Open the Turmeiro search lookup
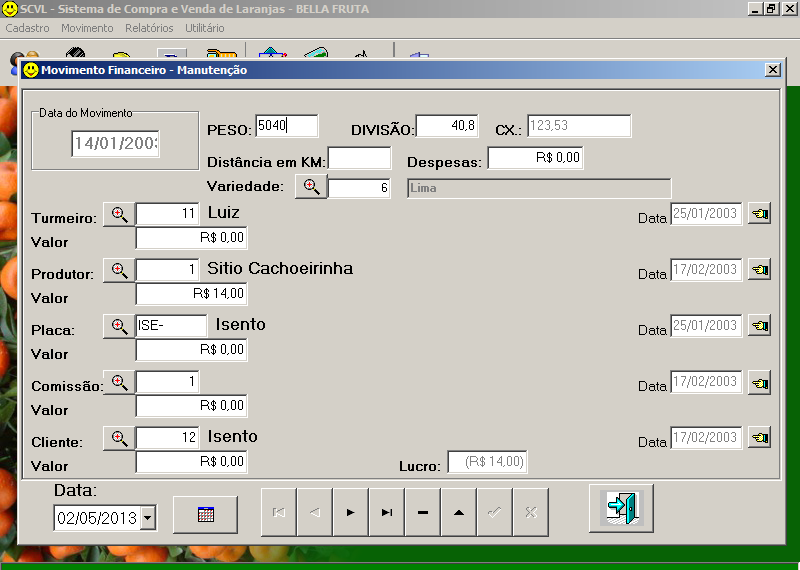 coord(119,214)
